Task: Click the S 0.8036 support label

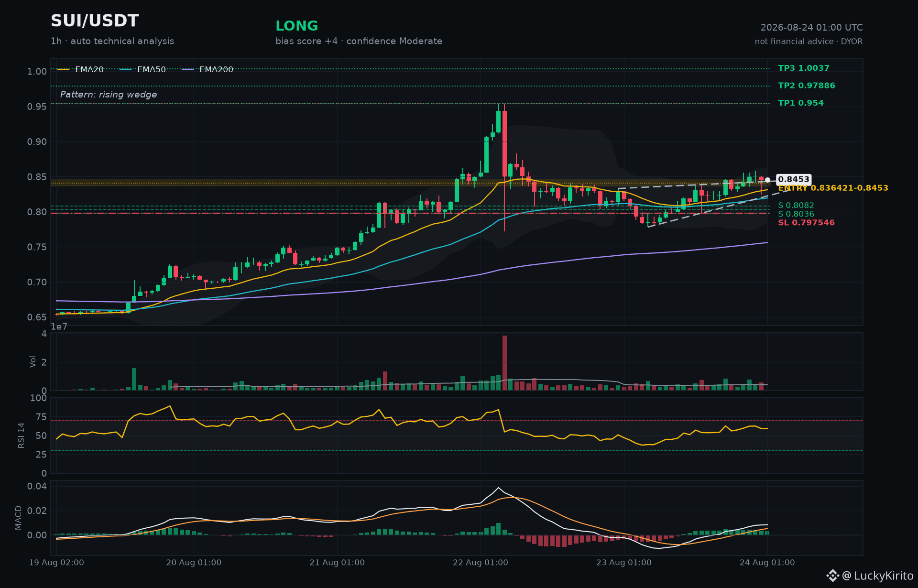Action: (796, 214)
